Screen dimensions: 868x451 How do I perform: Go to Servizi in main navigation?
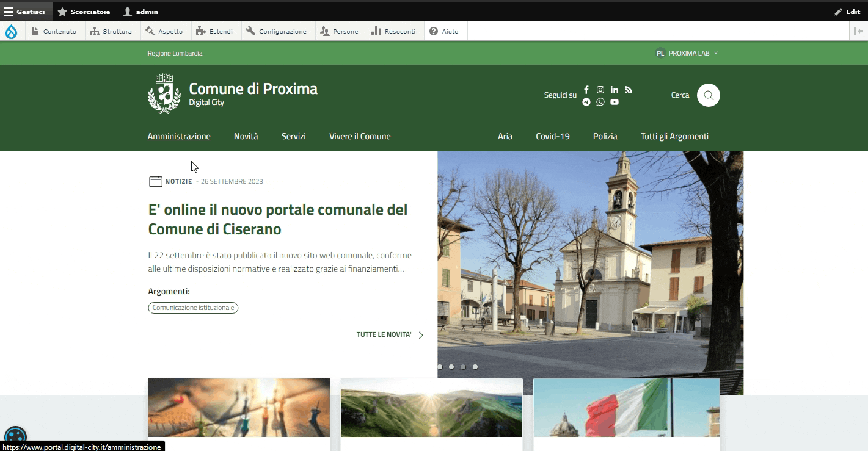[x=293, y=137]
